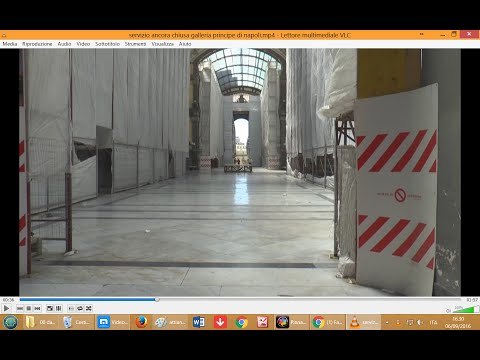Switch to the Chrome Facebook window

click(x=327, y=322)
